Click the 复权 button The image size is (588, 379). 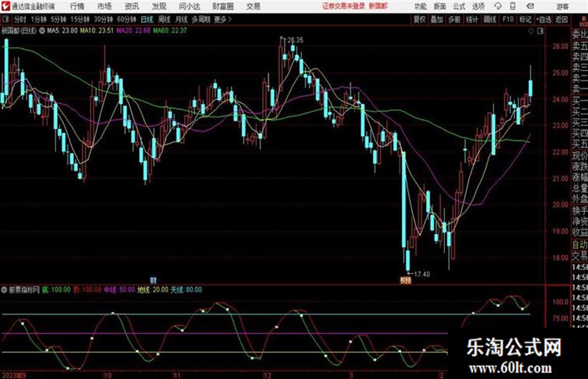(419, 19)
